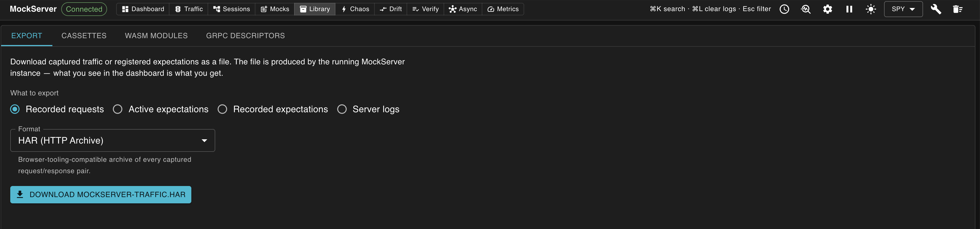Screen dimensions: 980x229
Task: Click the Connected status badge
Action: pos(84,9)
